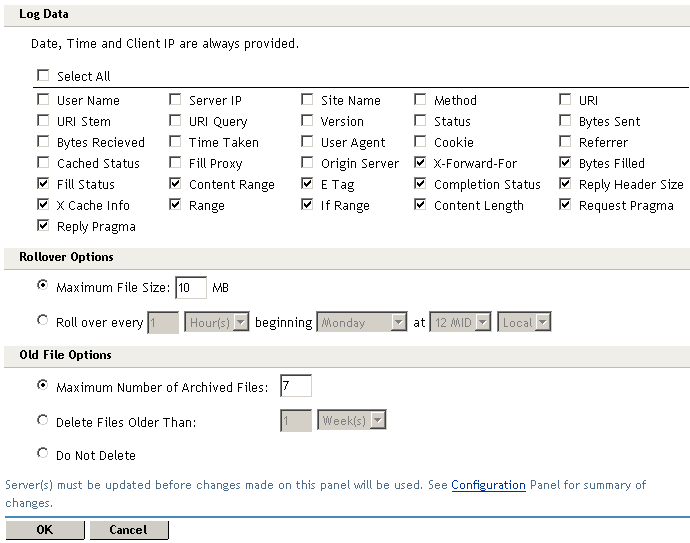Image resolution: width=690 pixels, height=543 pixels.
Task: Open the Hour(s) rollover unit dropdown
Action: (x=217, y=323)
